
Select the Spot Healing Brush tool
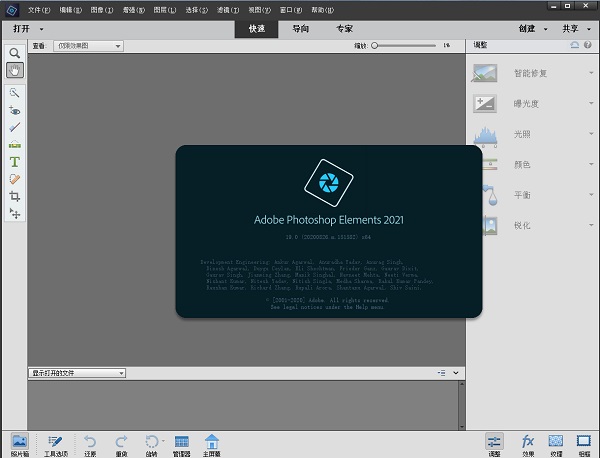tap(15, 179)
